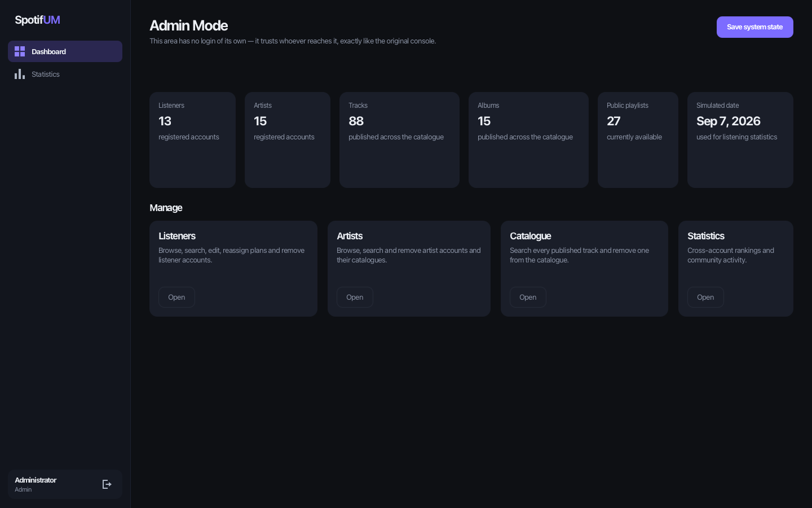Select the Tracks stat card showing 88
This screenshot has height=508, width=812.
coord(399,140)
